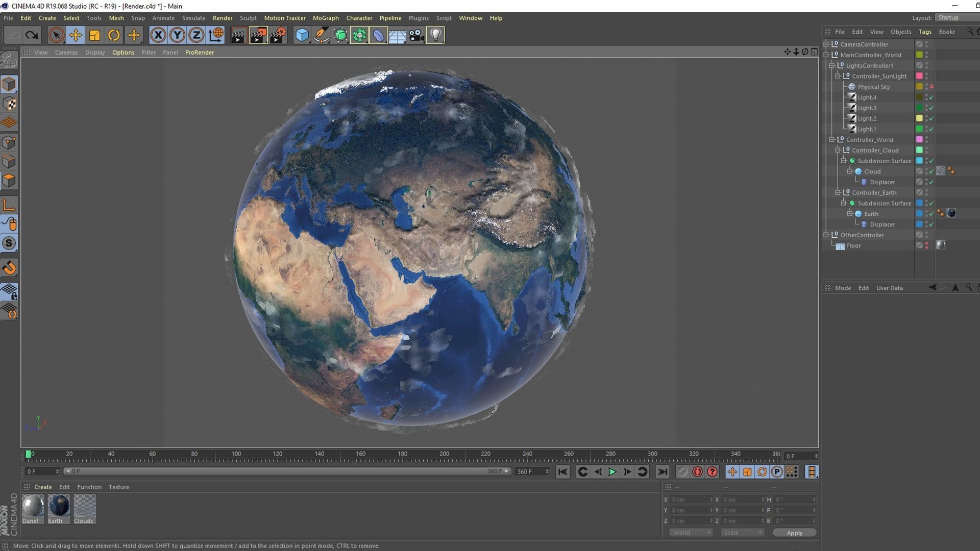Toggle Light.4 enabled checkmark
The width and height of the screenshot is (980, 551).
coord(932,97)
